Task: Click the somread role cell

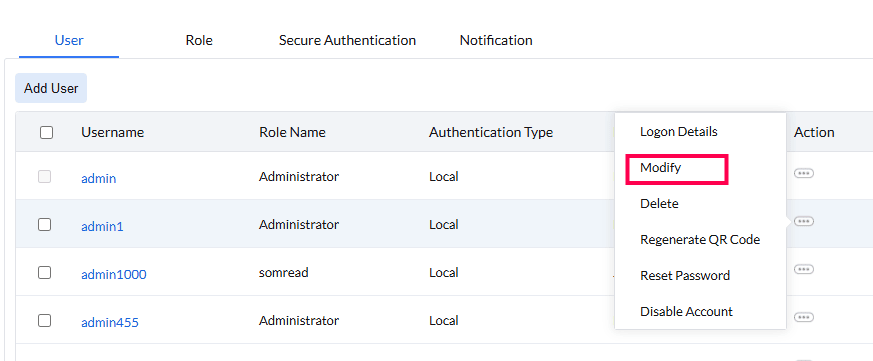Action: tap(283, 272)
